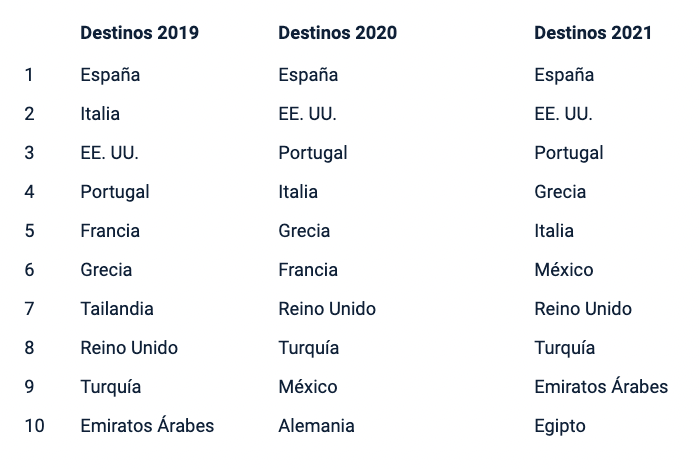The width and height of the screenshot is (699, 469).
Task: Click the Destinos 2020 column header
Action: (337, 33)
